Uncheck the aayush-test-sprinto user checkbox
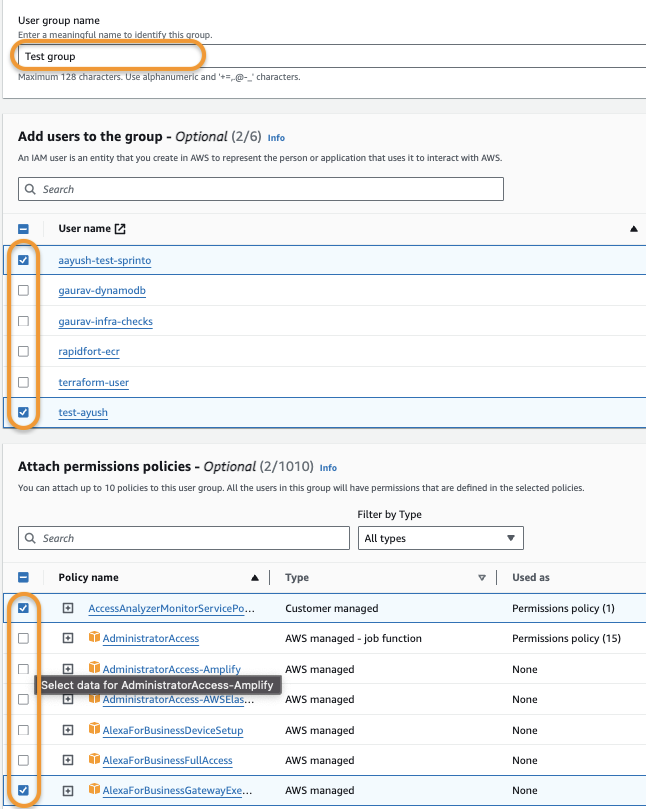Viewport: 646px width, 809px height. click(23, 260)
